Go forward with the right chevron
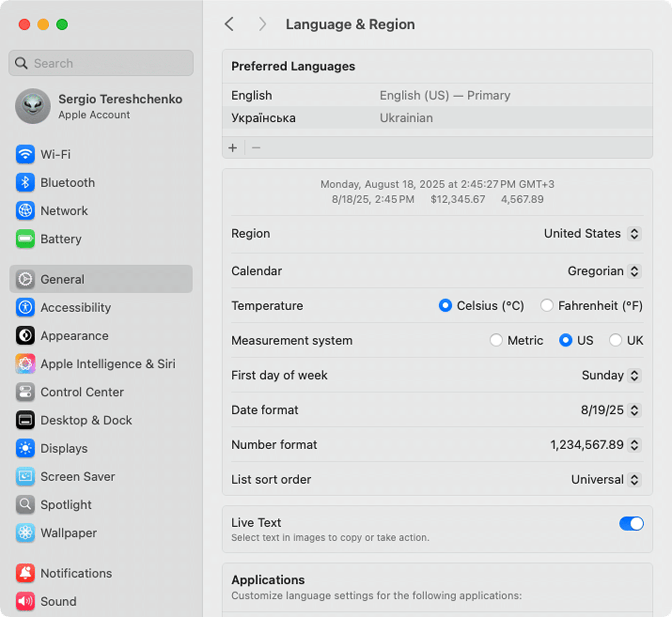The height and width of the screenshot is (617, 672). tap(262, 24)
